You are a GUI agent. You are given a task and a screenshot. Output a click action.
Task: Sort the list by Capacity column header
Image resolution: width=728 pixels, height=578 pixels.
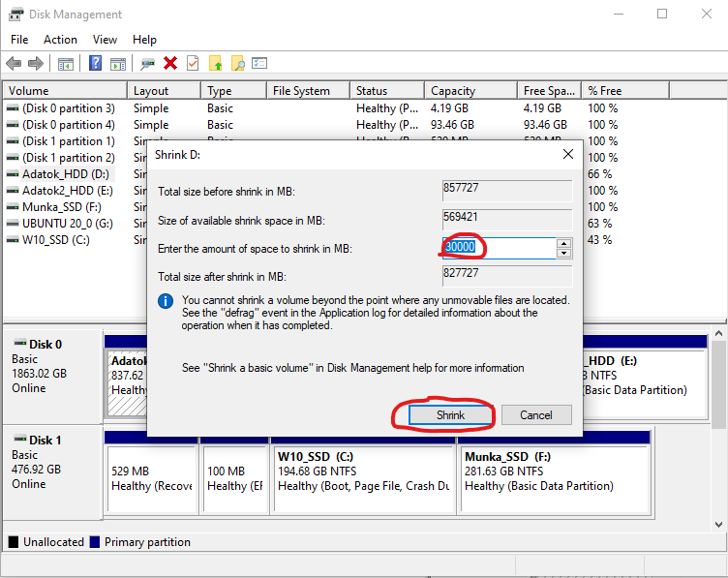click(x=453, y=91)
